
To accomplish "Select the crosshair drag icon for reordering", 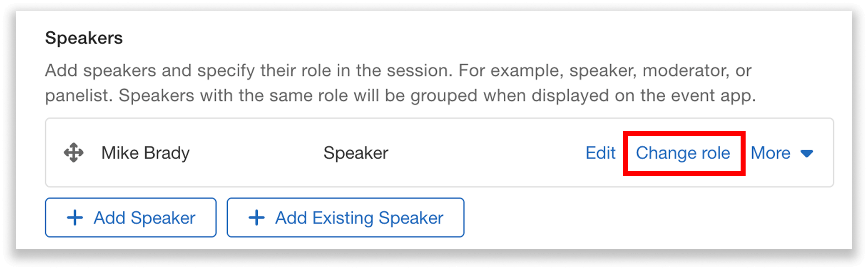I will [x=73, y=153].
